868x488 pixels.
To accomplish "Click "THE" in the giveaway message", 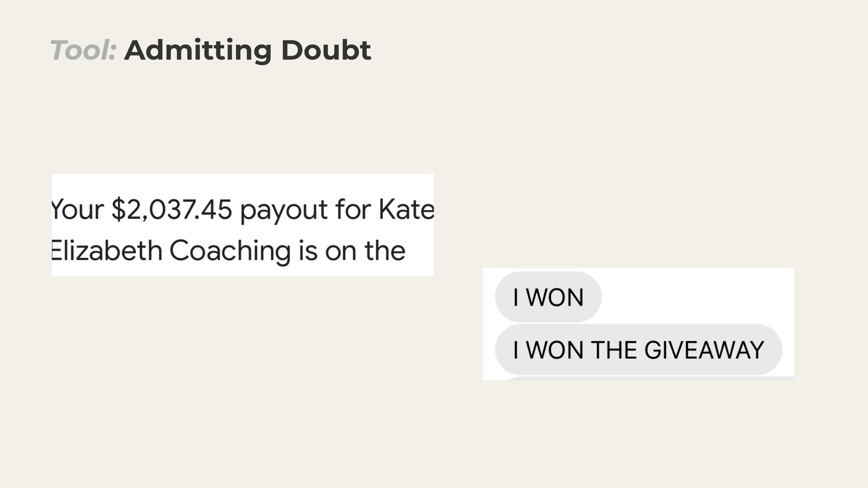I will (614, 350).
